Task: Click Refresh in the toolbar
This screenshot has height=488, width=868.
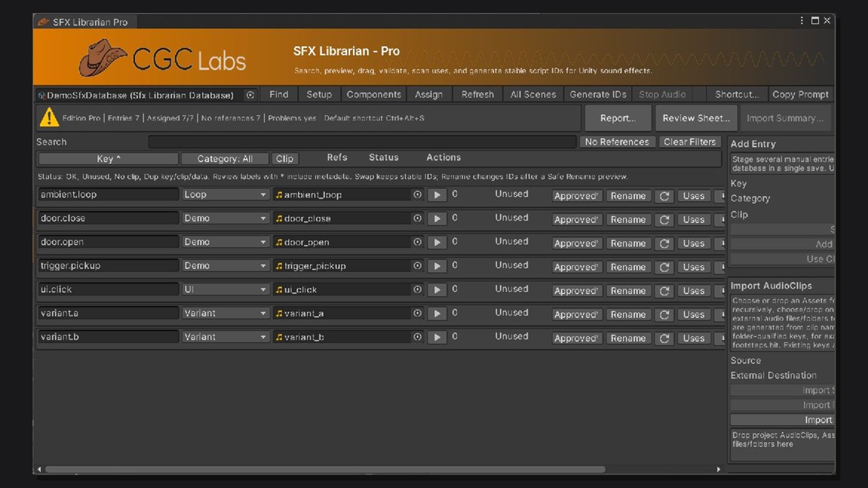Action: tap(477, 94)
